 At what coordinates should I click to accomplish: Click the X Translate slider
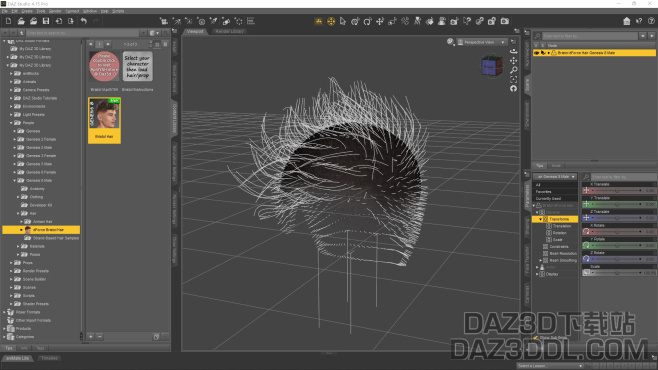pos(617,190)
